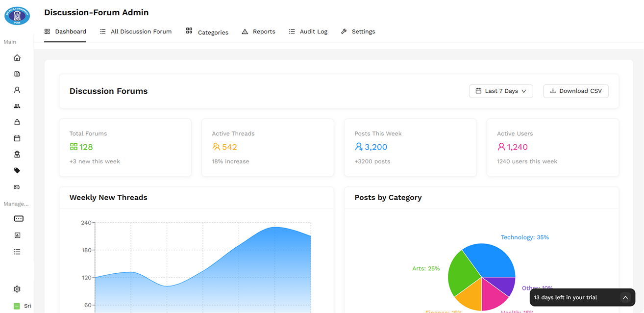The image size is (644, 313).
Task: Select the single user icon in the sidebar
Action: pyautogui.click(x=17, y=90)
